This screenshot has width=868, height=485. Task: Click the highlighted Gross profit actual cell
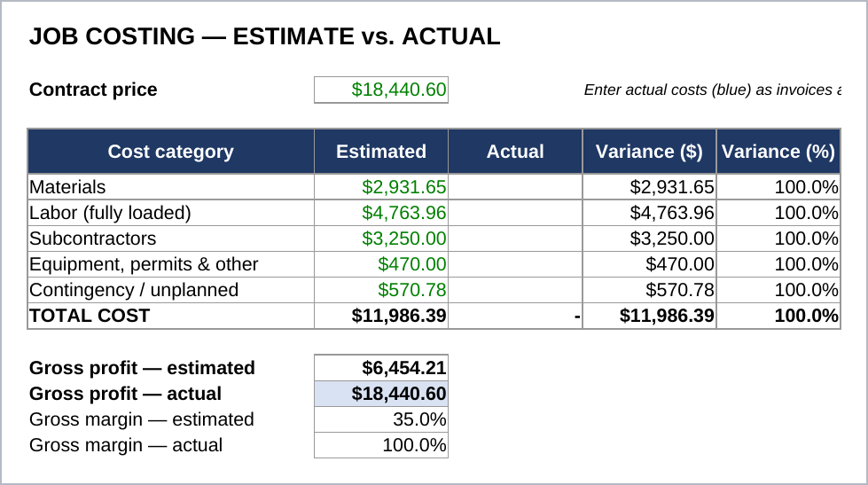coord(381,394)
